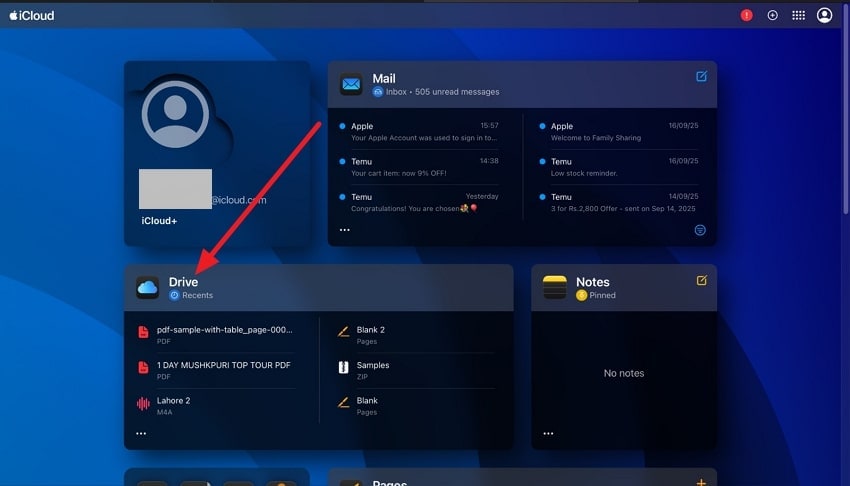Open Temu 'Low stock reminder' email
Viewport: 850px width, 486px height.
(x=619, y=167)
